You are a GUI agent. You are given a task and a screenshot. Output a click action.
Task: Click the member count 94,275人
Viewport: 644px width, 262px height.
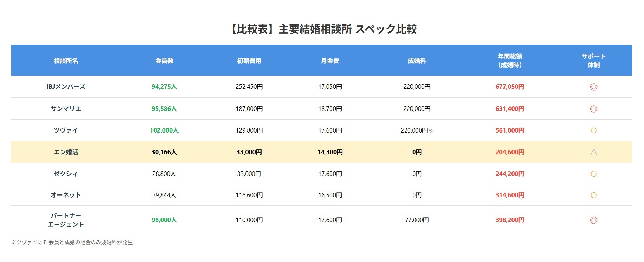pyautogui.click(x=164, y=87)
